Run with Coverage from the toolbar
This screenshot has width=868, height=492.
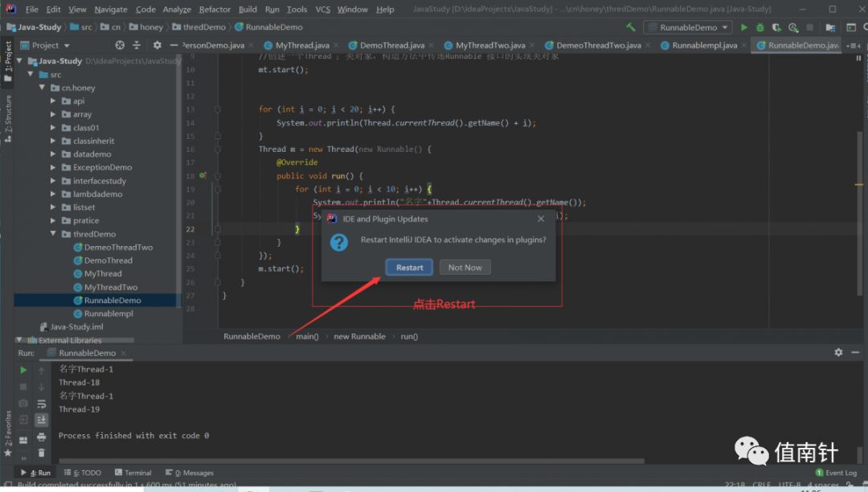[776, 27]
